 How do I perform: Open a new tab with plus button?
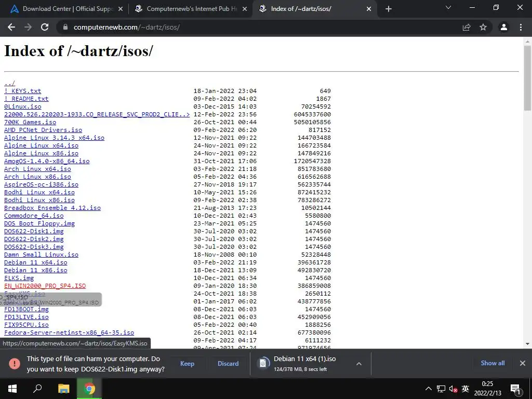[x=389, y=9]
